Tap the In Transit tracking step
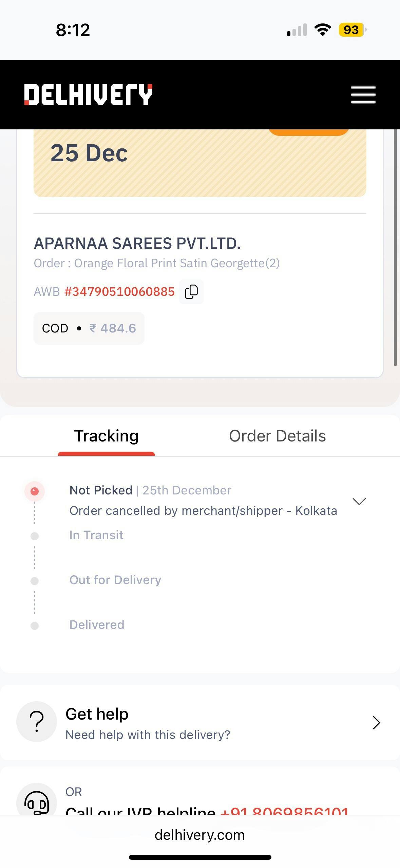The height and width of the screenshot is (868, 400). 96,535
